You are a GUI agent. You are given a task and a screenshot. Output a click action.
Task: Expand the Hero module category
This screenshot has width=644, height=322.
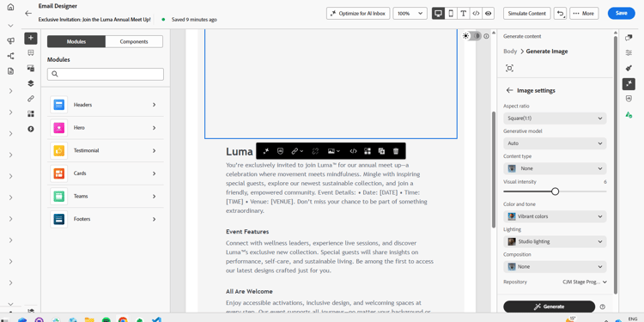coord(106,128)
